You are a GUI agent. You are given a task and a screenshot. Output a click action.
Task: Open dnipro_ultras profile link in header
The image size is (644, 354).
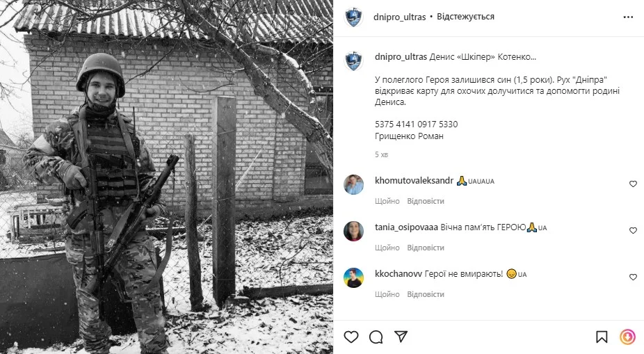coord(399,17)
